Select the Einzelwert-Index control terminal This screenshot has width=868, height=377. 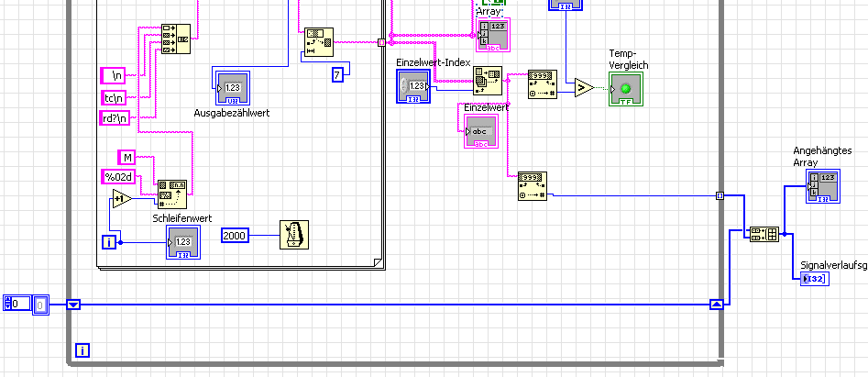point(413,86)
